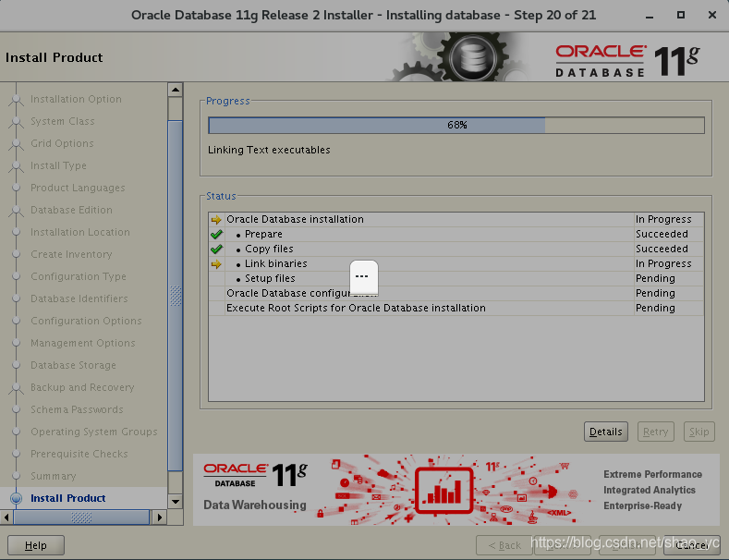Screen dimensions: 729x560
Task: Select the Installation Option step
Action: pyautogui.click(x=76, y=99)
